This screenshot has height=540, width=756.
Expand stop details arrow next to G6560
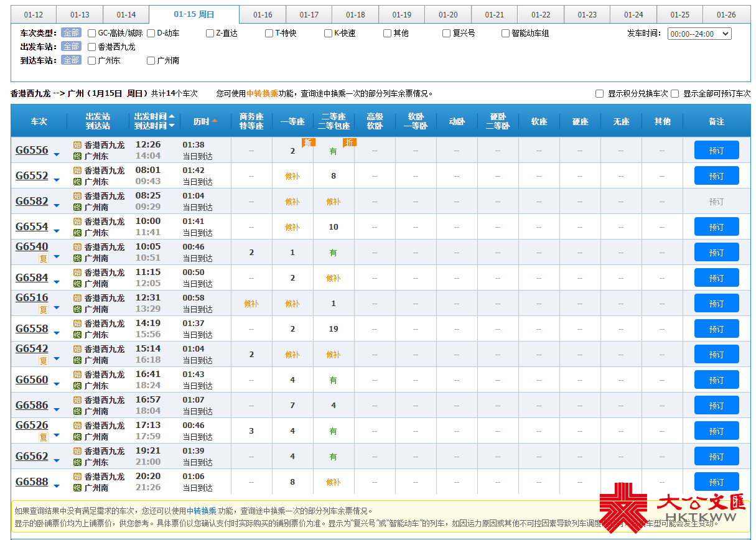57,384
